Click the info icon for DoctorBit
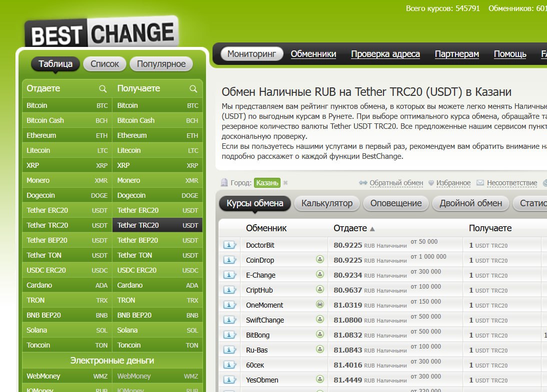 coord(229,245)
